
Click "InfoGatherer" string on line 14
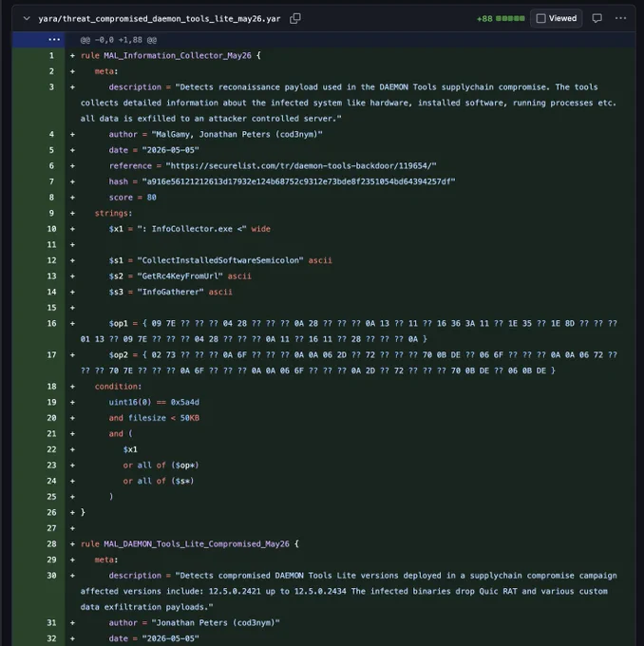click(x=171, y=292)
